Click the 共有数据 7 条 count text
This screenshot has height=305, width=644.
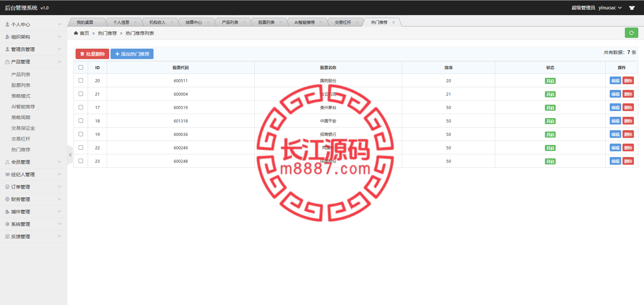tap(620, 52)
